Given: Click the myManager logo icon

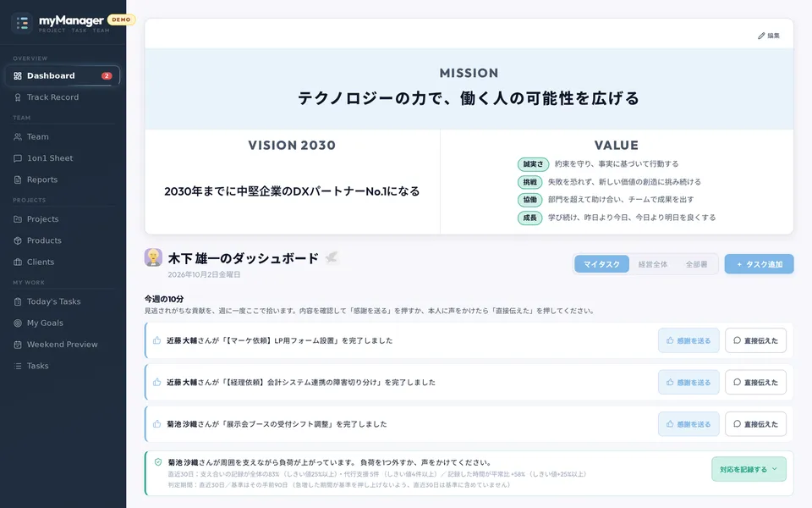Looking at the screenshot, I should tap(22, 24).
